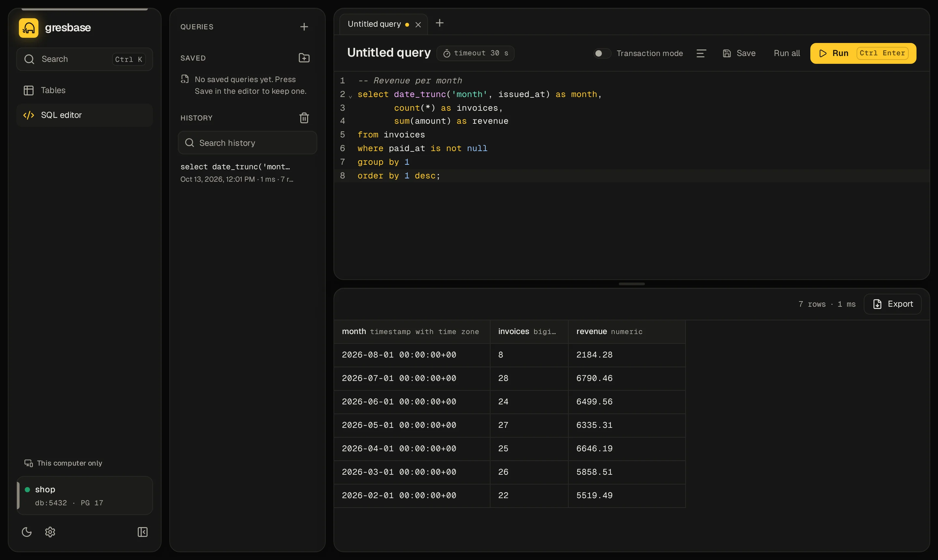Screen dimensions: 938x560
Task: Export the query results
Action: pos(893,304)
